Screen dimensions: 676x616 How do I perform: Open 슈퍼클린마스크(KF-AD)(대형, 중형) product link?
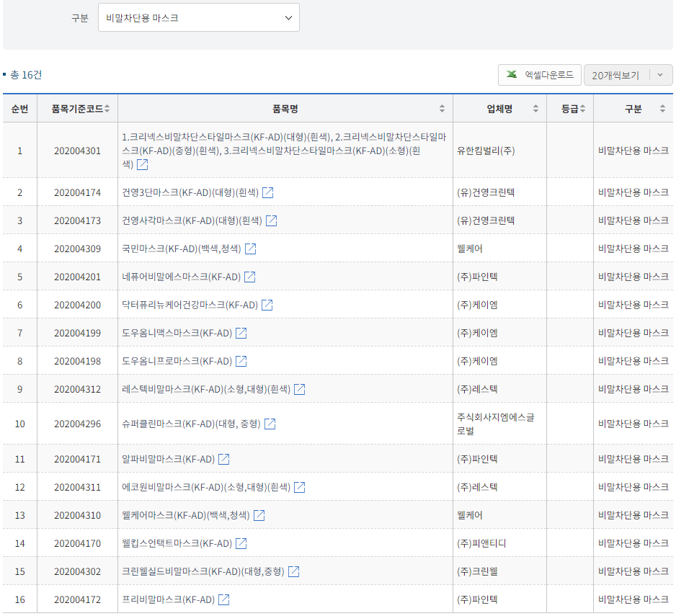point(192,424)
